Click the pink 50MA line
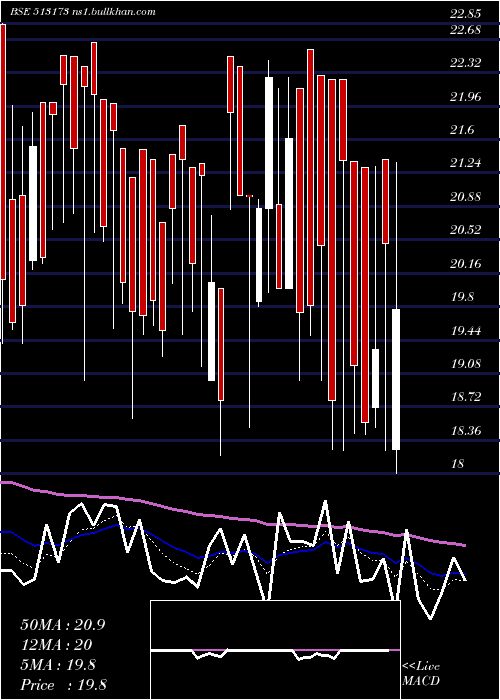Screen dimensions: 500x700 coord(232,517)
